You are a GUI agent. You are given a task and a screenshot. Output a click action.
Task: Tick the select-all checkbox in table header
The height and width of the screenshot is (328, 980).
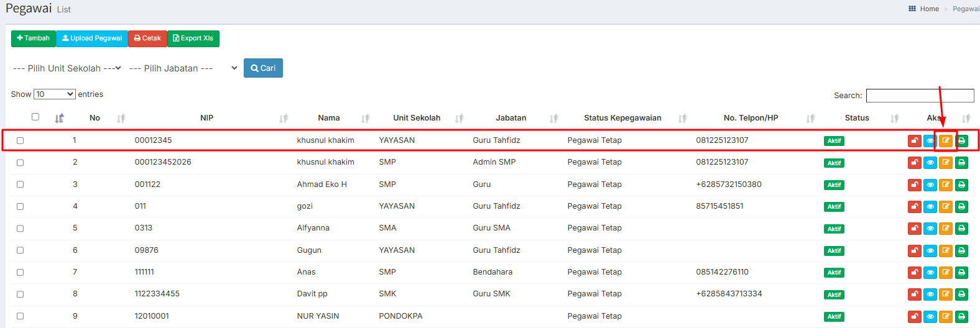pyautogui.click(x=35, y=117)
